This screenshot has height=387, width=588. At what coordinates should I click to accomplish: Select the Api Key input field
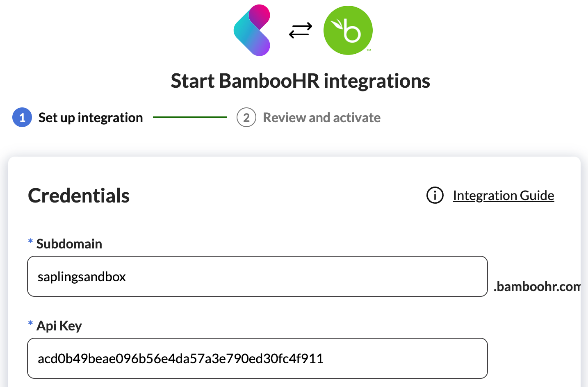tap(257, 358)
